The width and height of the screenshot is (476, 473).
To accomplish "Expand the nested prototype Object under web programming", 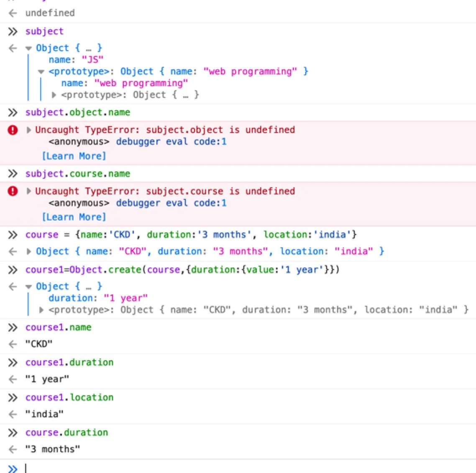I will click(54, 95).
